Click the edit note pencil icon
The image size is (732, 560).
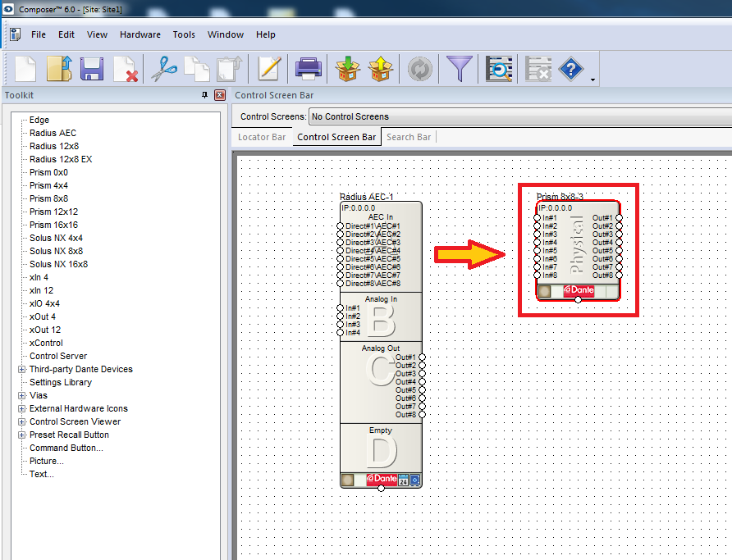point(269,69)
